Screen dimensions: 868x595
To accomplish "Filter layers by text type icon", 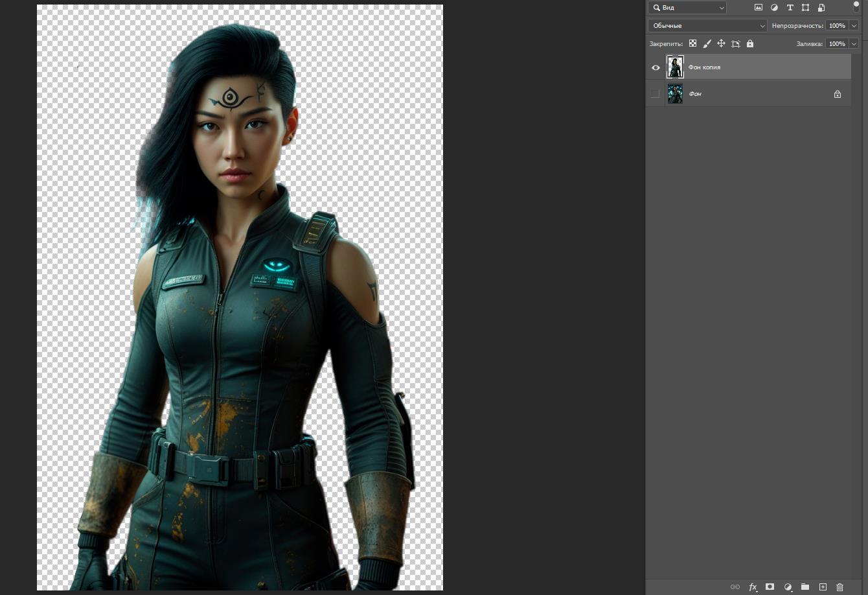I will tap(790, 8).
